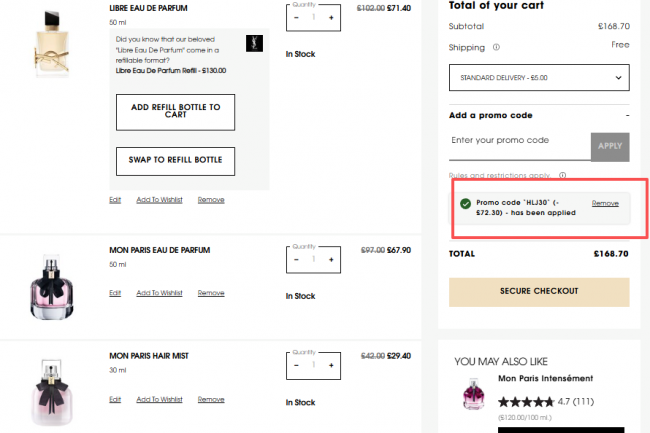Swap to refill bottle
The image size is (650, 433).
(x=175, y=161)
